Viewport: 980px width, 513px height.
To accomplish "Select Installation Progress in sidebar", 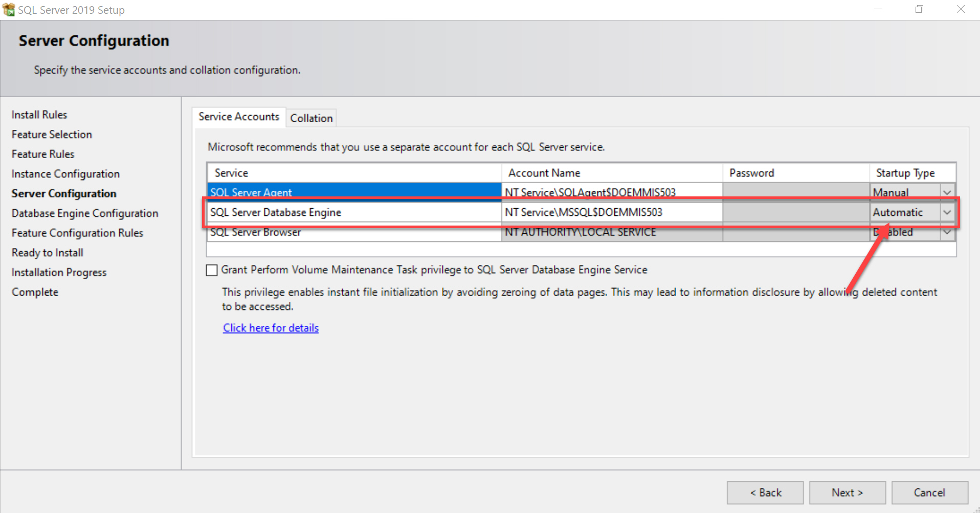I will click(x=59, y=273).
